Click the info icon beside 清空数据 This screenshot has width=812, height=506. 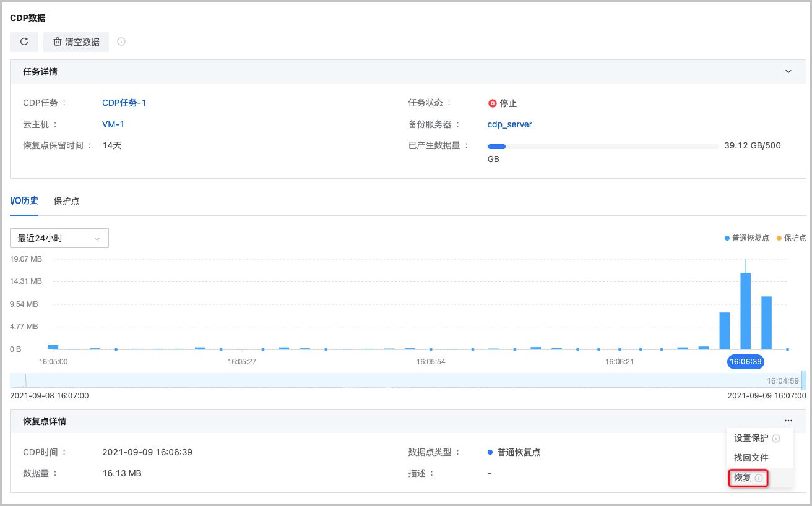(121, 41)
